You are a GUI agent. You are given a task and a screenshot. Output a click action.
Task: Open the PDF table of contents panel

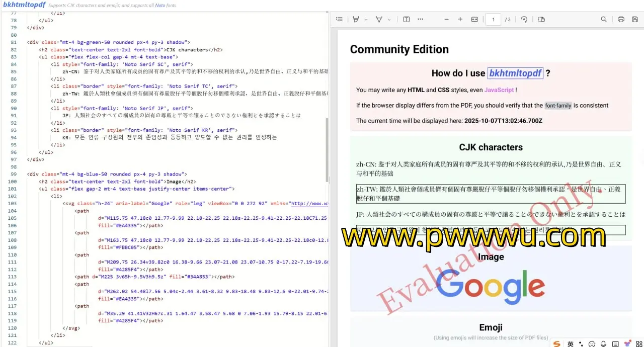point(339,19)
